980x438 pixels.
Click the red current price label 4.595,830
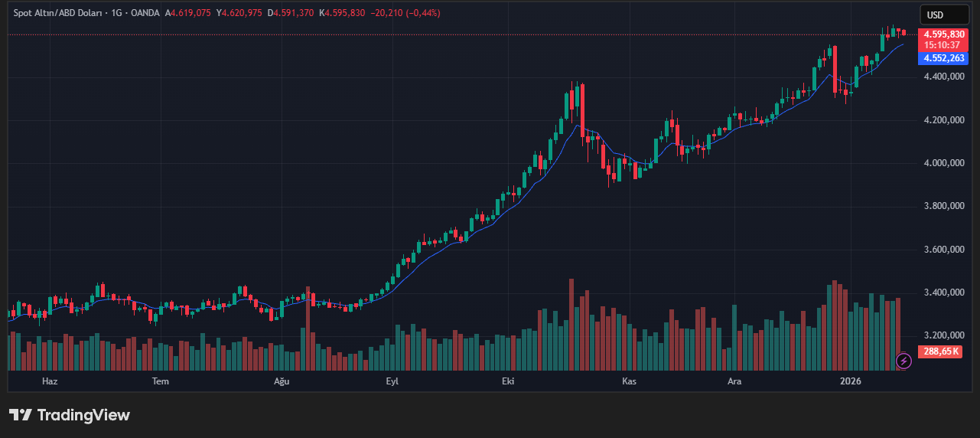pyautogui.click(x=944, y=34)
